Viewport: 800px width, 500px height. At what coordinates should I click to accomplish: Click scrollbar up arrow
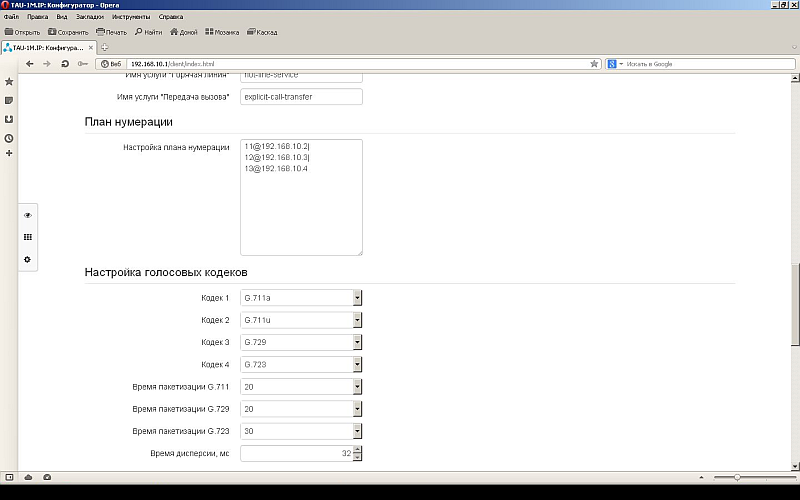coord(795,78)
